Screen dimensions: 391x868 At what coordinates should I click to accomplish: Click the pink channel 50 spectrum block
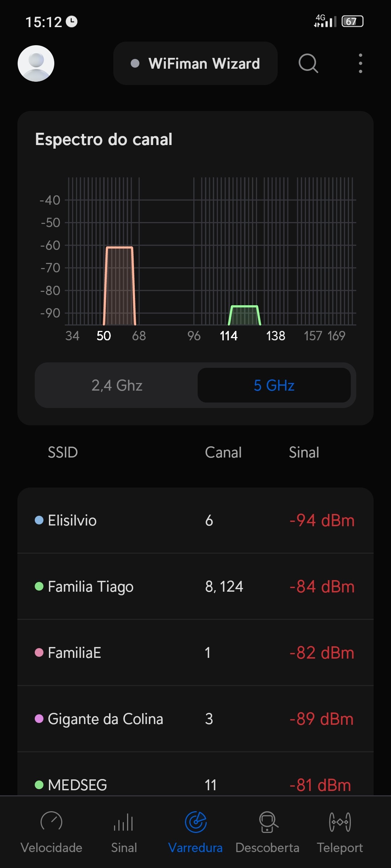click(x=119, y=286)
